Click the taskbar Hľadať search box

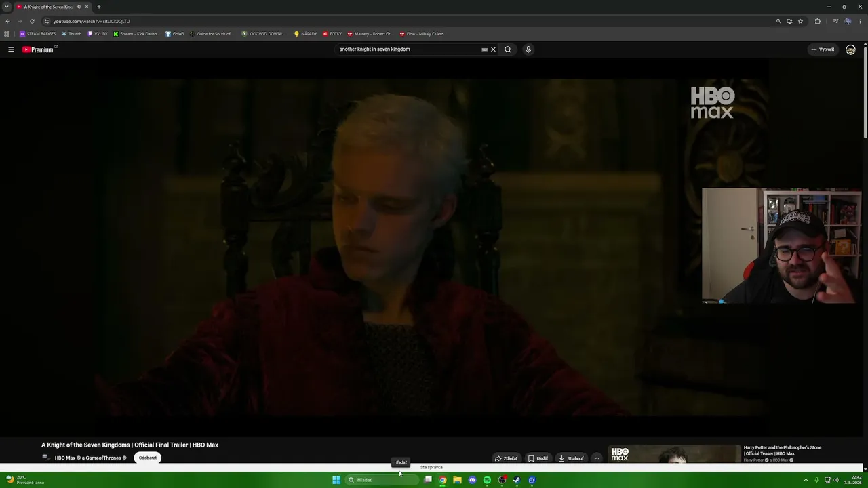click(x=381, y=480)
